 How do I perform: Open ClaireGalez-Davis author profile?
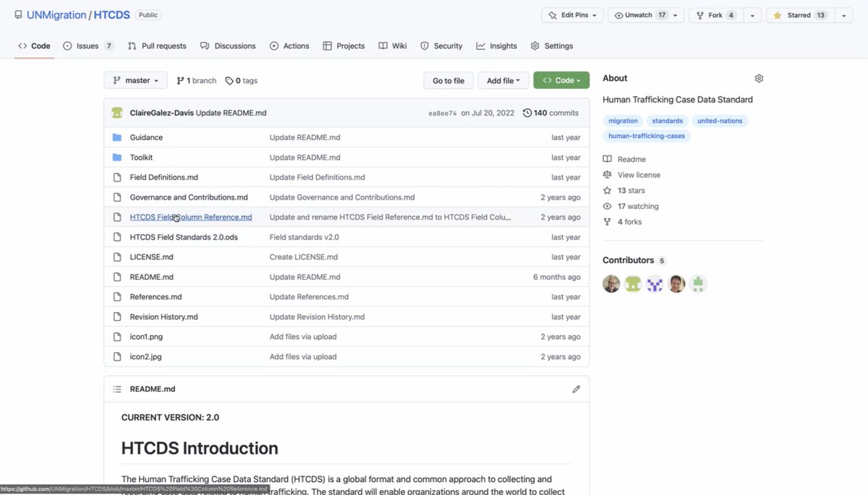pyautogui.click(x=161, y=113)
